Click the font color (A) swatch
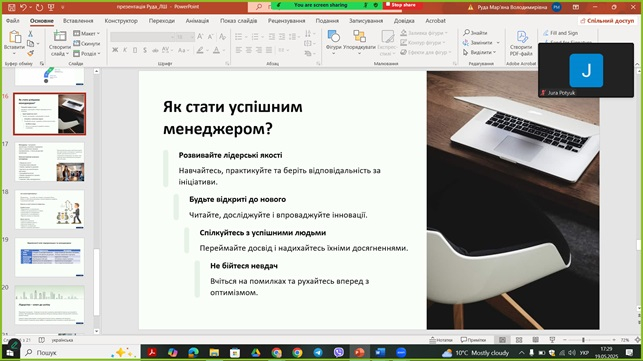This screenshot has height=361, width=643. [217, 50]
